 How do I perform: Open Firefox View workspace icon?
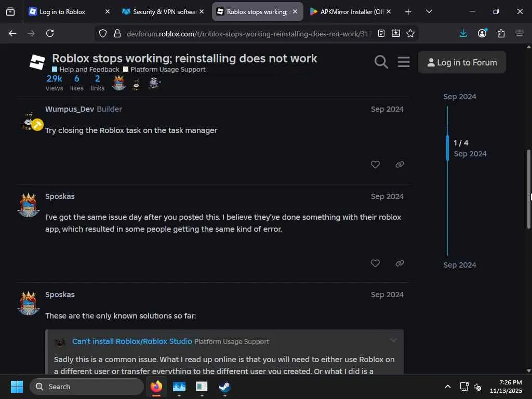(10, 11)
